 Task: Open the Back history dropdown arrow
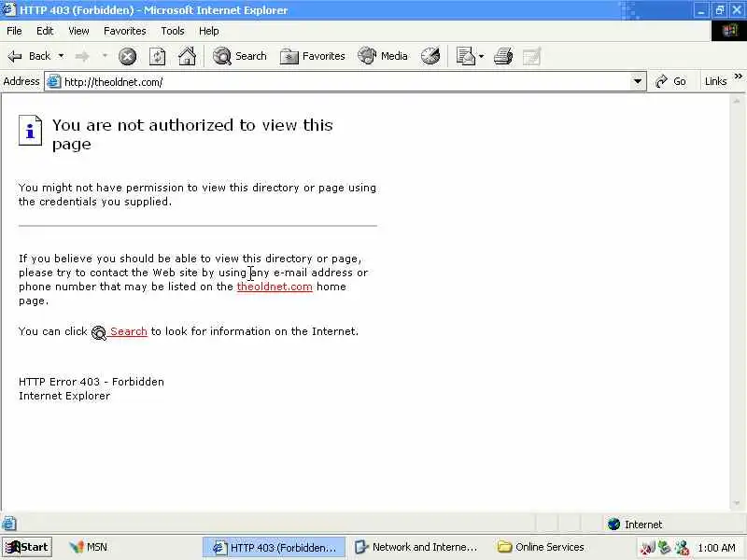pyautogui.click(x=61, y=56)
